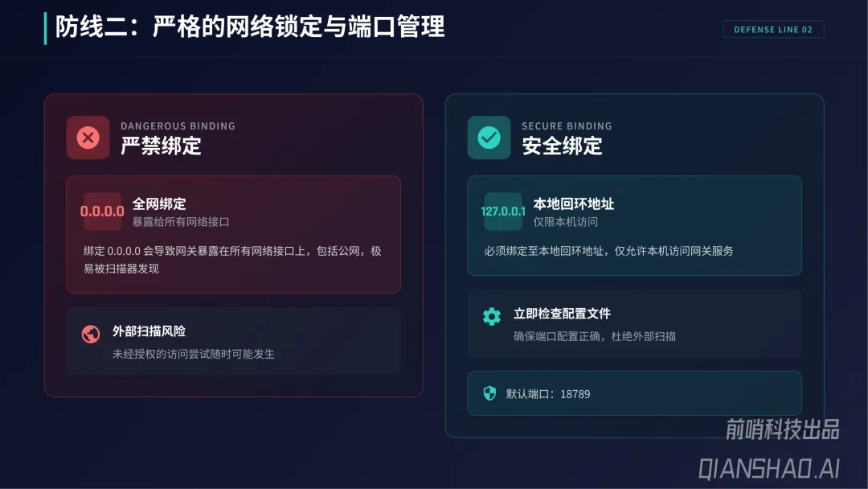The width and height of the screenshot is (868, 489).
Task: Click the 127.0.0.1 address badge
Action: point(502,211)
